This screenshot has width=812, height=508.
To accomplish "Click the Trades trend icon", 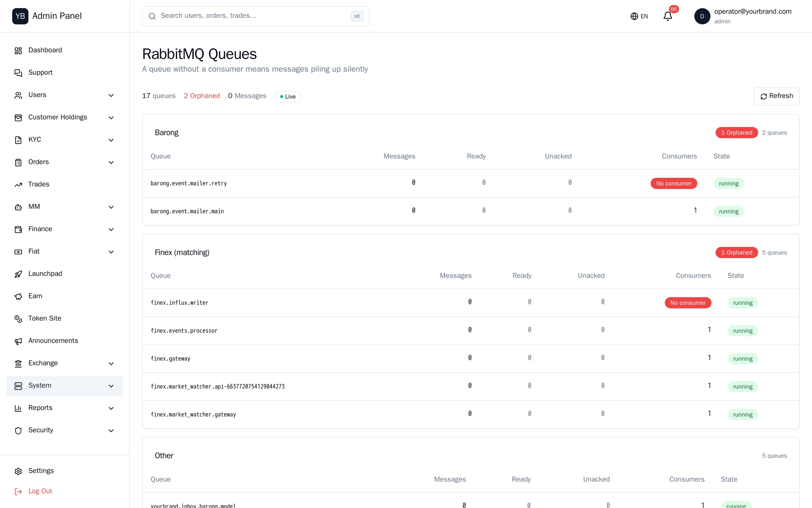I will pyautogui.click(x=18, y=185).
